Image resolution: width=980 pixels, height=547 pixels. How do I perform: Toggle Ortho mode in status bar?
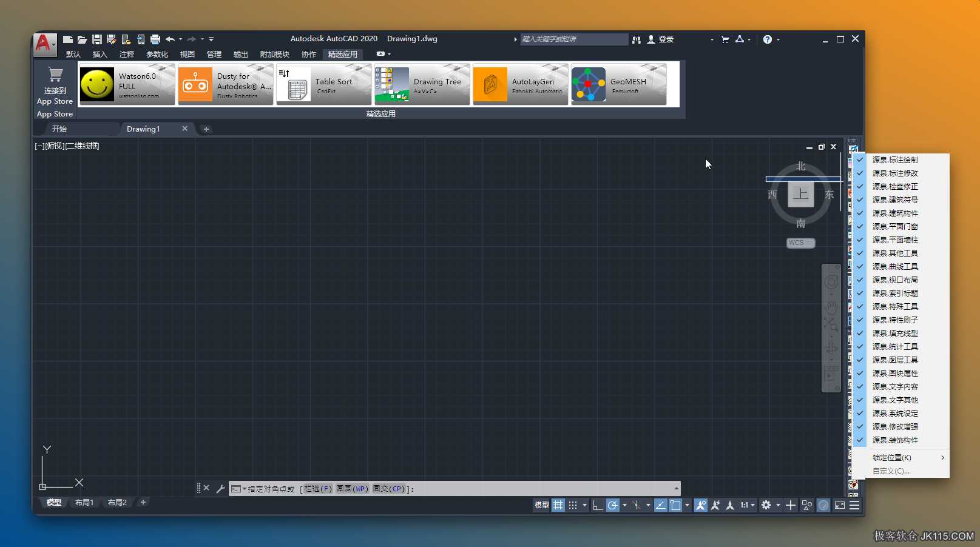point(598,505)
